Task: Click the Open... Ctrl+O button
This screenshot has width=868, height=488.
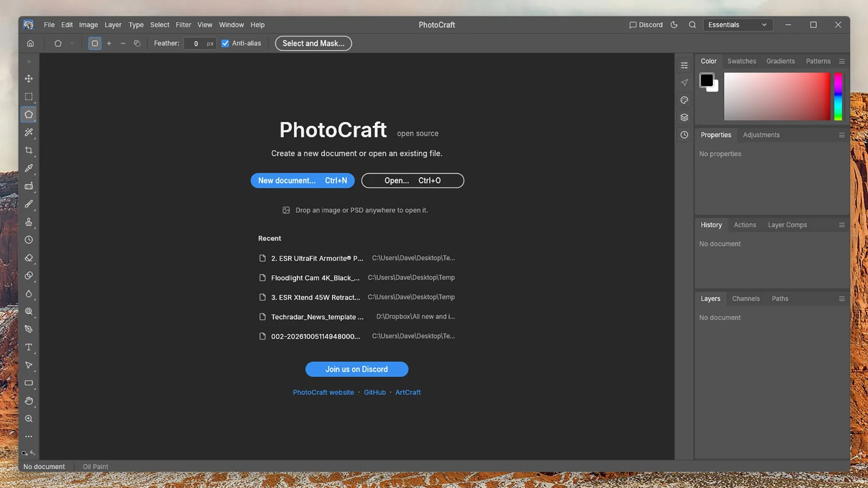Action: pos(413,180)
